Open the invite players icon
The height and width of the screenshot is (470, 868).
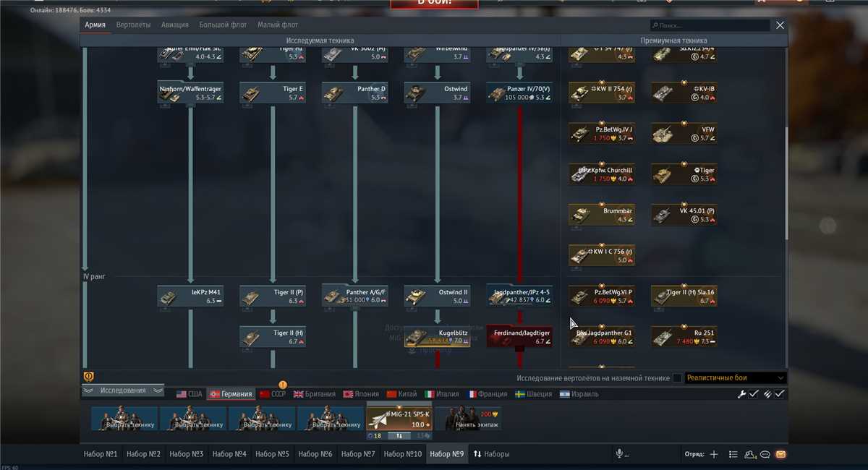[750, 454]
